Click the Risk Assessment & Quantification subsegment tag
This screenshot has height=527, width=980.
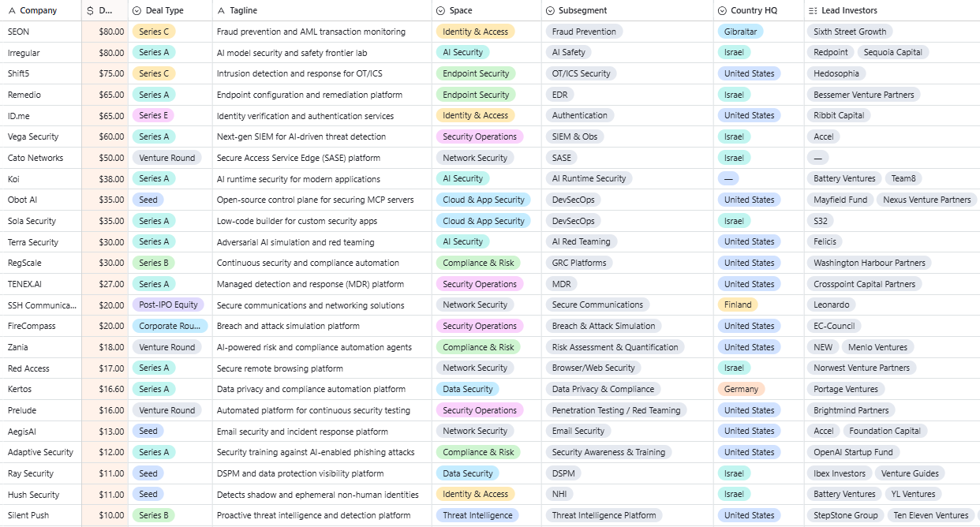[615, 347]
